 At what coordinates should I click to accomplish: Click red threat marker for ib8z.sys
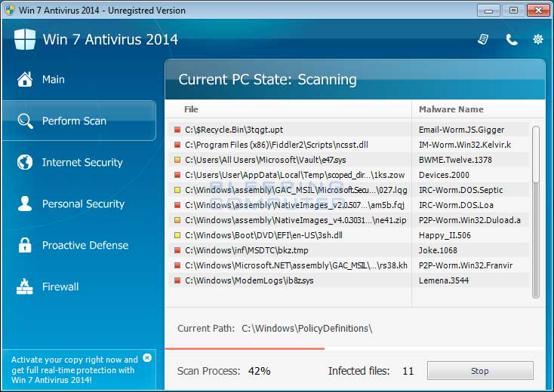177,280
